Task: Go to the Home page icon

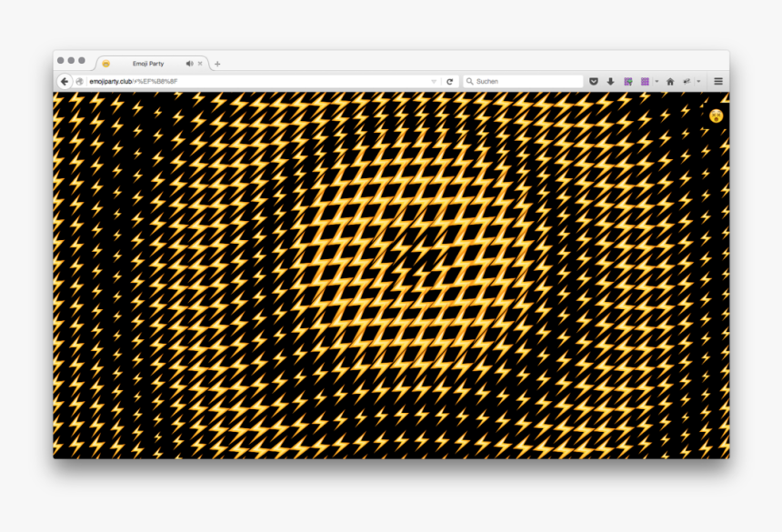Action: pyautogui.click(x=670, y=82)
